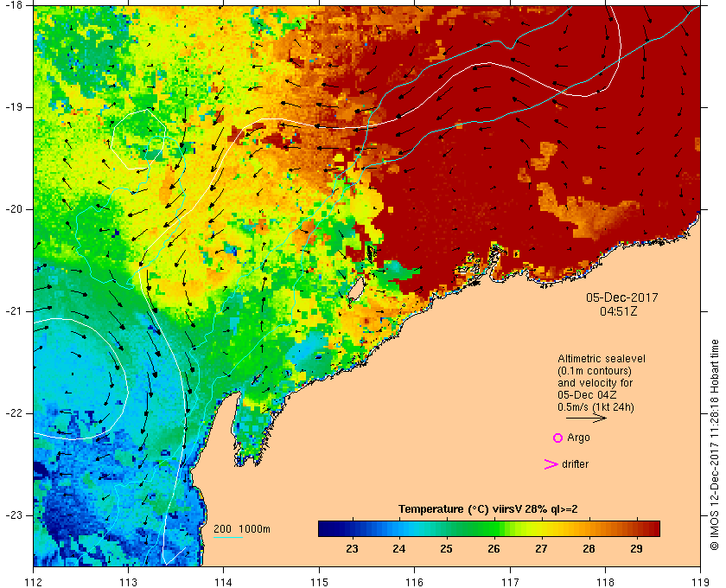Click the colorbar tick label 27

(x=541, y=549)
